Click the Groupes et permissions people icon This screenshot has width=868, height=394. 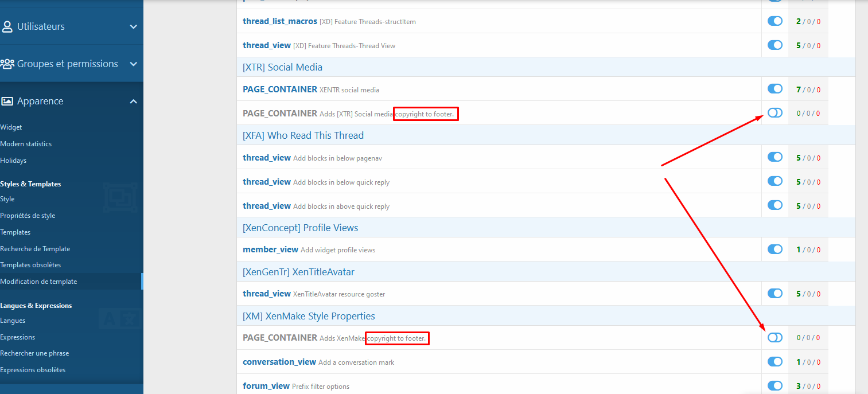(x=7, y=64)
